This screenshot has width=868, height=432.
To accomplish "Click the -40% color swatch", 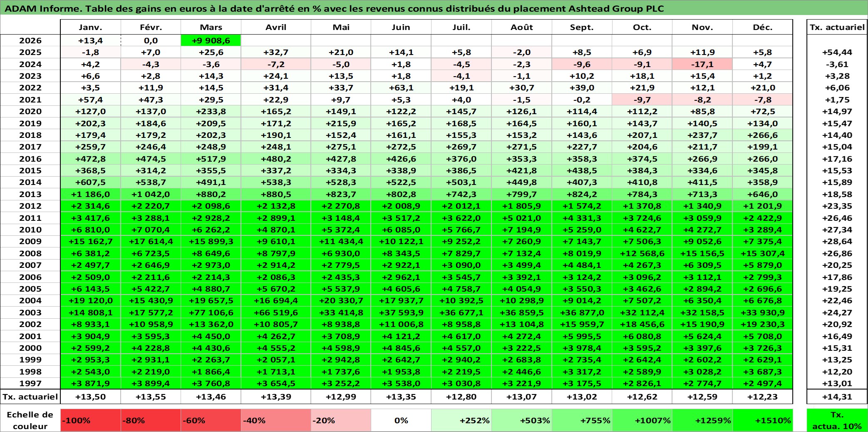I will coord(276,420).
